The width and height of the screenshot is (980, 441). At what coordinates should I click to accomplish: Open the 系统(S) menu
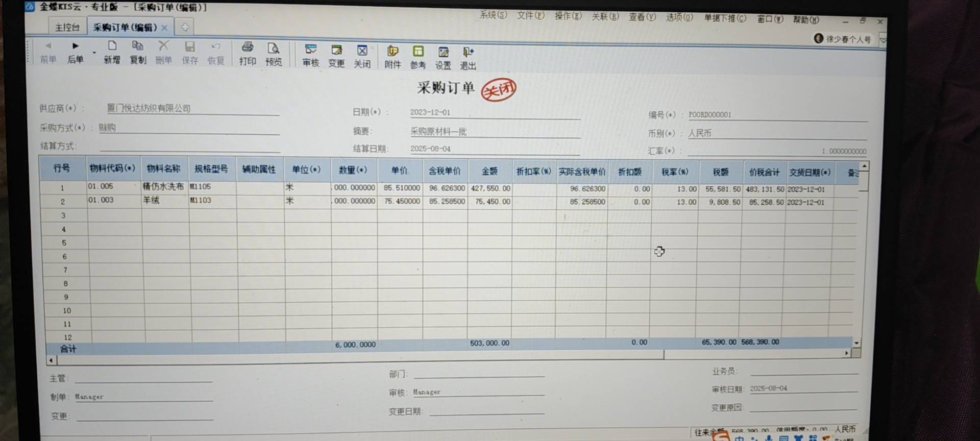coord(493,15)
